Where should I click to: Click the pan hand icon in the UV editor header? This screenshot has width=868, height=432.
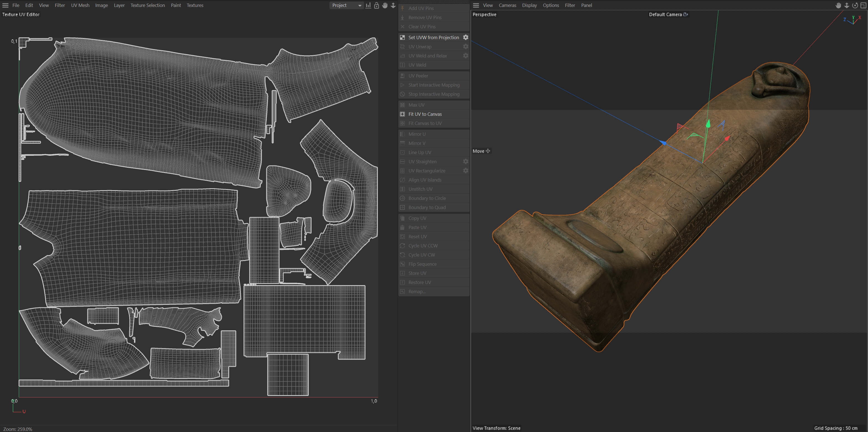(385, 5)
